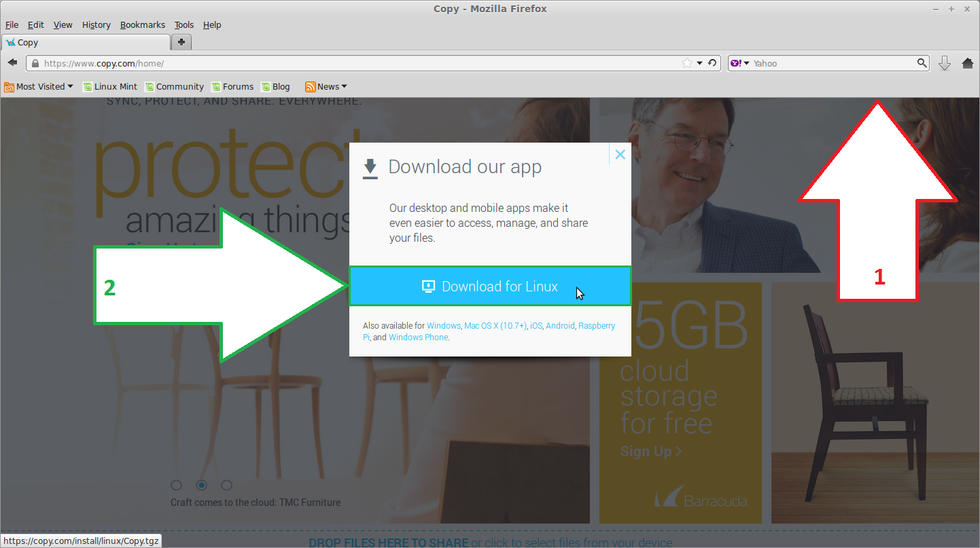Click the Craft comes to the cloud caption
The height and width of the screenshot is (548, 980).
point(256,503)
